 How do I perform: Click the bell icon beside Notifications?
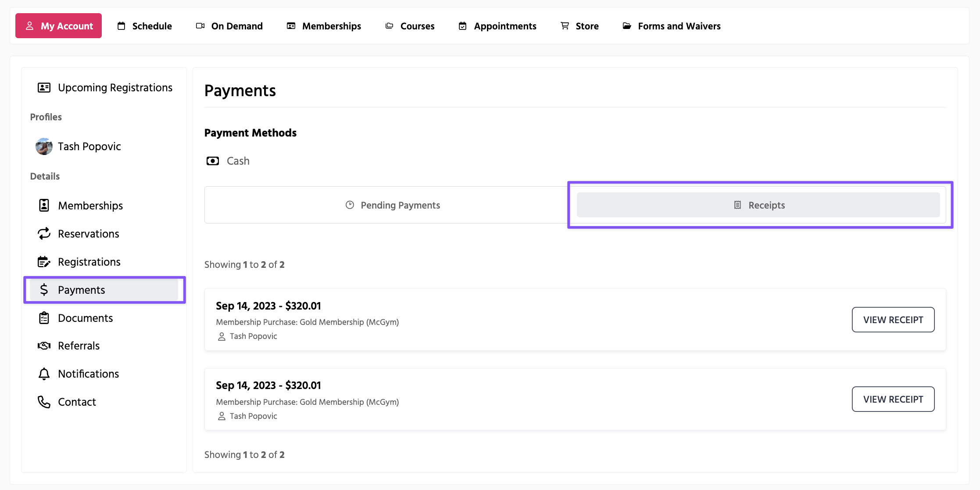click(44, 374)
